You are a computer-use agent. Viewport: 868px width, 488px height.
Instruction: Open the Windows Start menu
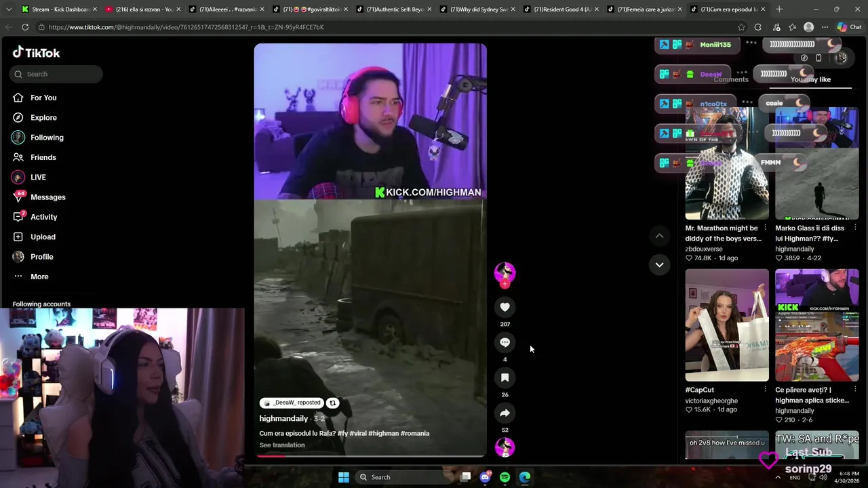344,477
